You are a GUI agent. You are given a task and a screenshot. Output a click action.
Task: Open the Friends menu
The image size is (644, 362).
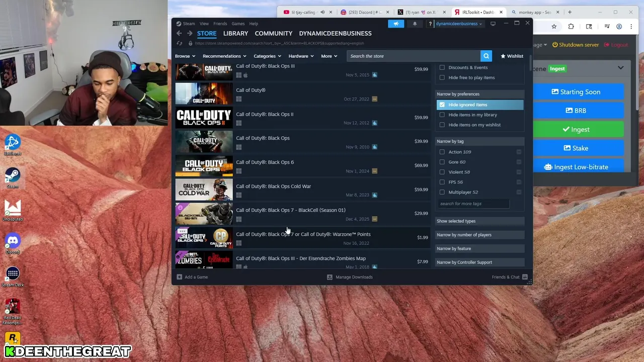pos(220,24)
